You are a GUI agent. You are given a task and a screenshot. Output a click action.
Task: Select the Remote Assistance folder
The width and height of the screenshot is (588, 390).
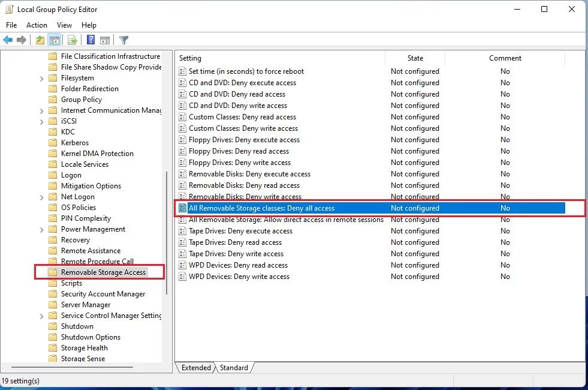point(91,251)
